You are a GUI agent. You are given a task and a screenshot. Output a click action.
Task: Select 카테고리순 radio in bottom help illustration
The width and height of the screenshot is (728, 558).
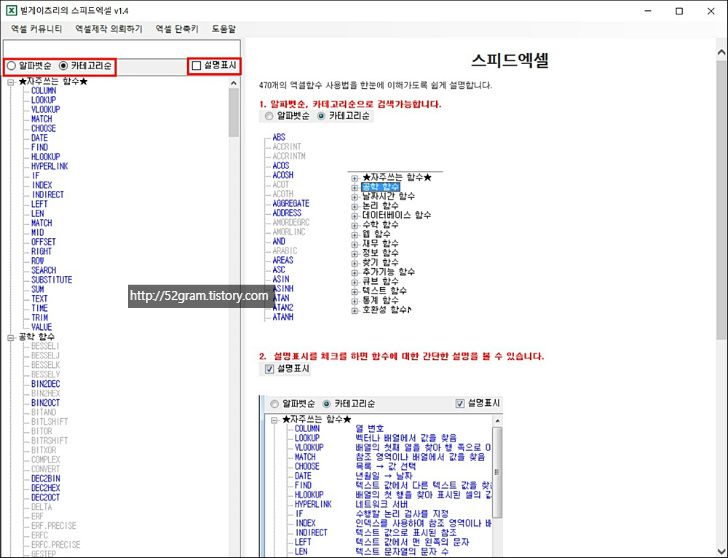326,404
